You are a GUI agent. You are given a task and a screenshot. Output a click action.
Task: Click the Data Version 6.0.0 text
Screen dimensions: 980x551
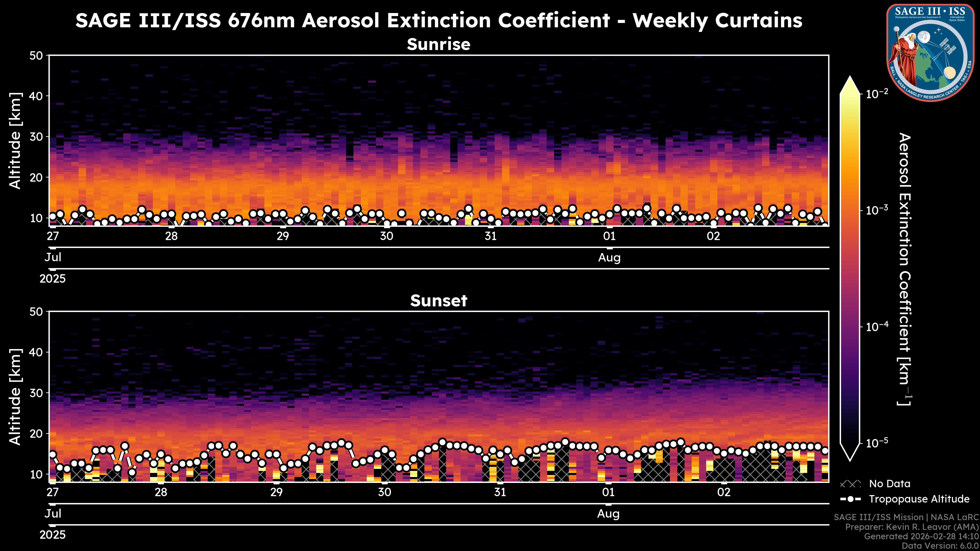(940, 546)
